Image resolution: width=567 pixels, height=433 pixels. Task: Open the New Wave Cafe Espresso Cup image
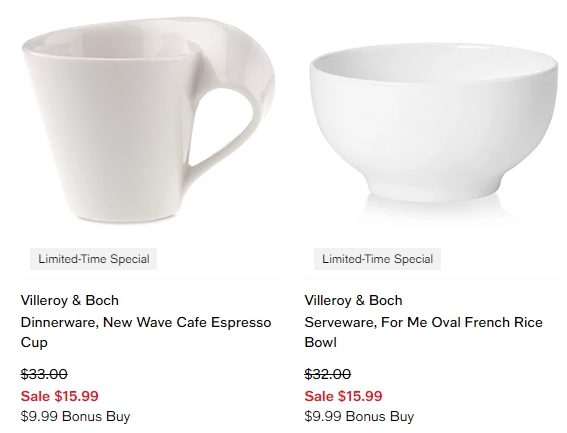point(148,119)
